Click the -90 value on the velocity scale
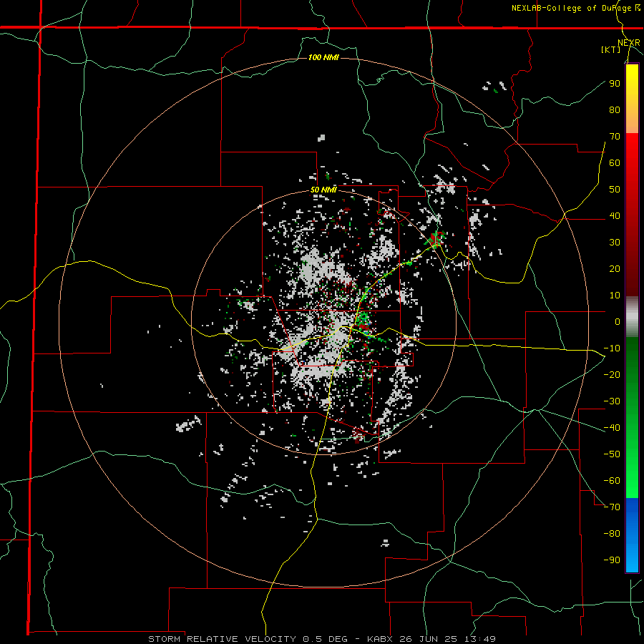This screenshot has height=644, width=644. (x=612, y=560)
